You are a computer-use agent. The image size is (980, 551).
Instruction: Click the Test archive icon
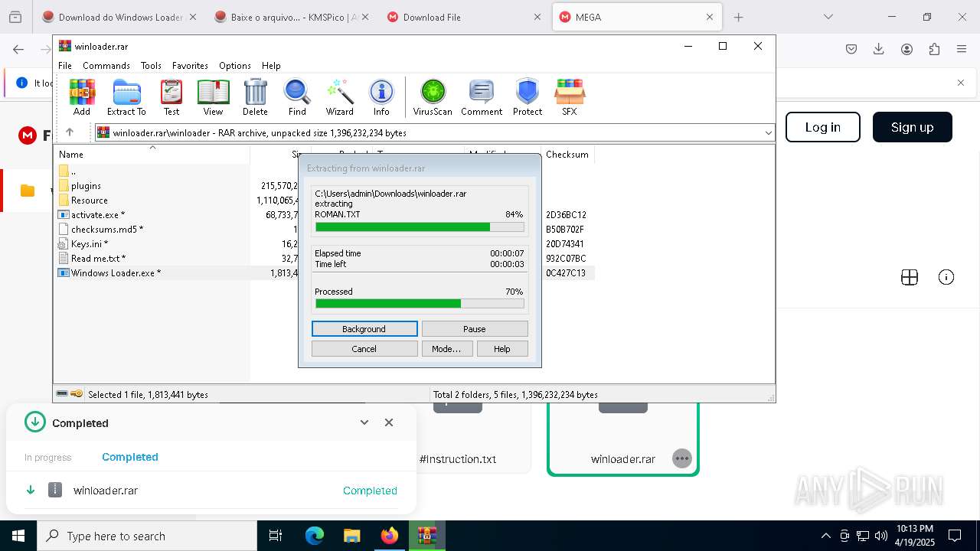[171, 97]
